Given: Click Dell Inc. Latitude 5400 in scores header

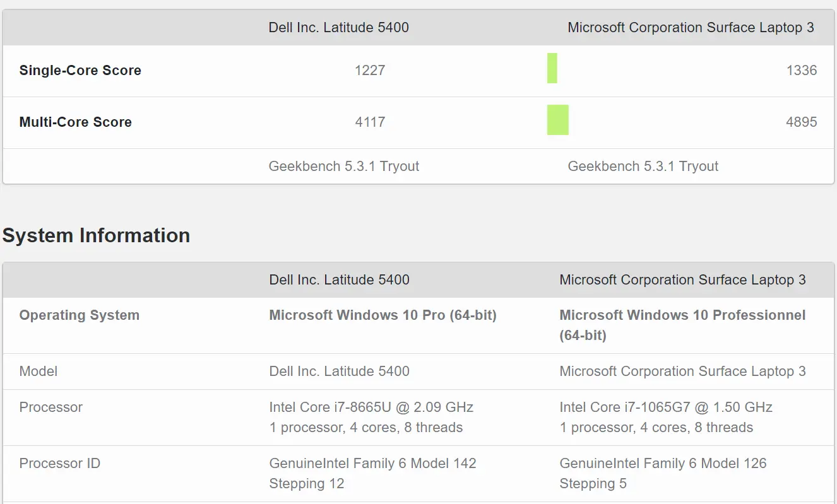Looking at the screenshot, I should point(339,27).
